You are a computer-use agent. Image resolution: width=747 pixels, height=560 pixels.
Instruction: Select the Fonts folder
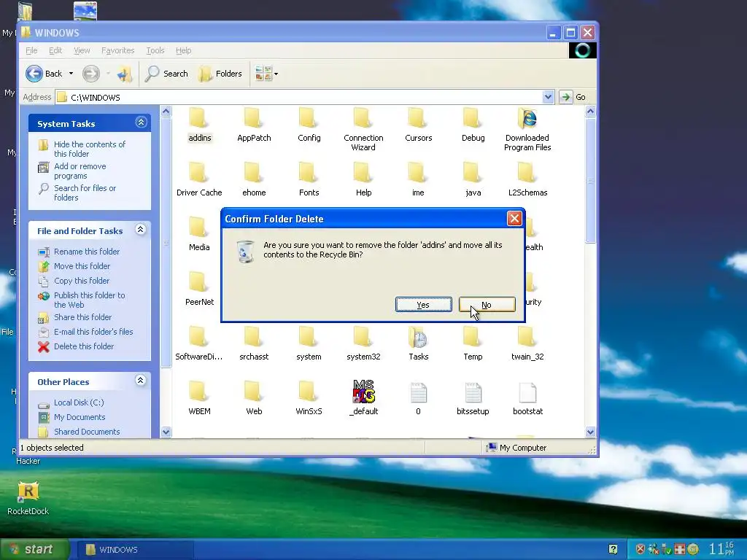click(309, 179)
